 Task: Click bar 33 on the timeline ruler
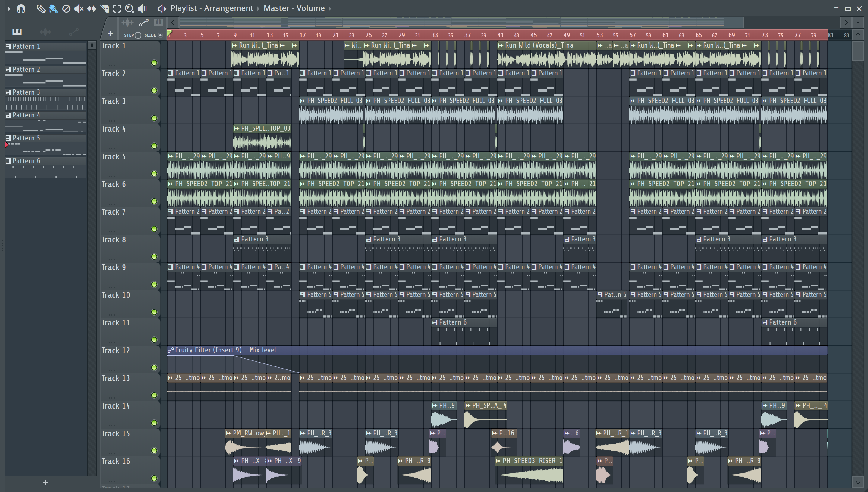435,35
